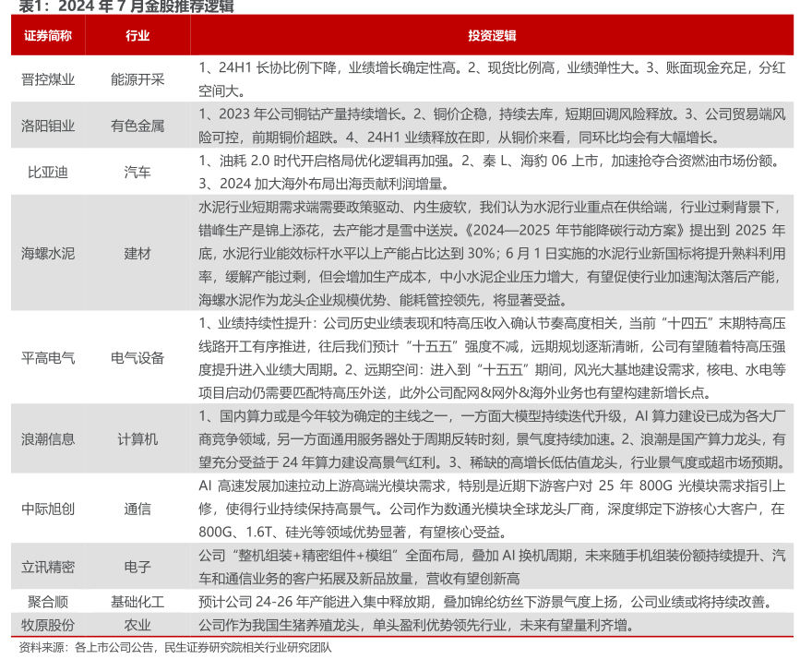Click the 资料来源 footnote text
Screen dimensions: 812x671
click(x=175, y=648)
